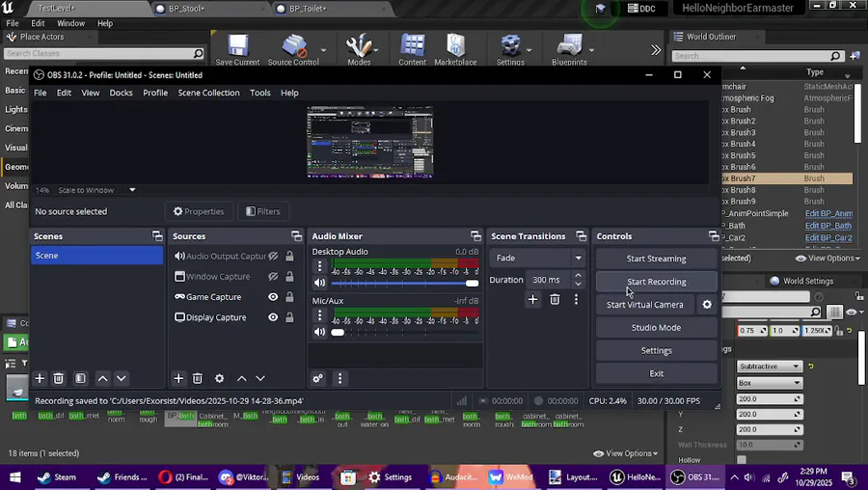Screen dimensions: 868x490
Task: Add a scene transition plus icon
Action: pyautogui.click(x=532, y=300)
